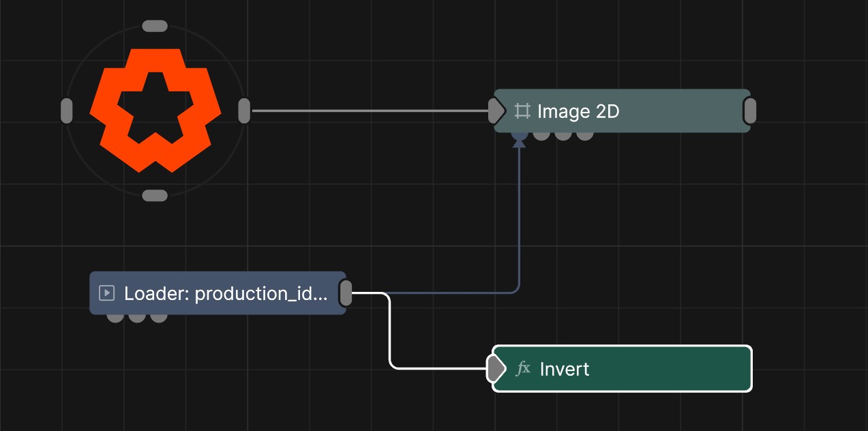
Task: Click the second bottom port under Image 2D
Action: pos(541,136)
